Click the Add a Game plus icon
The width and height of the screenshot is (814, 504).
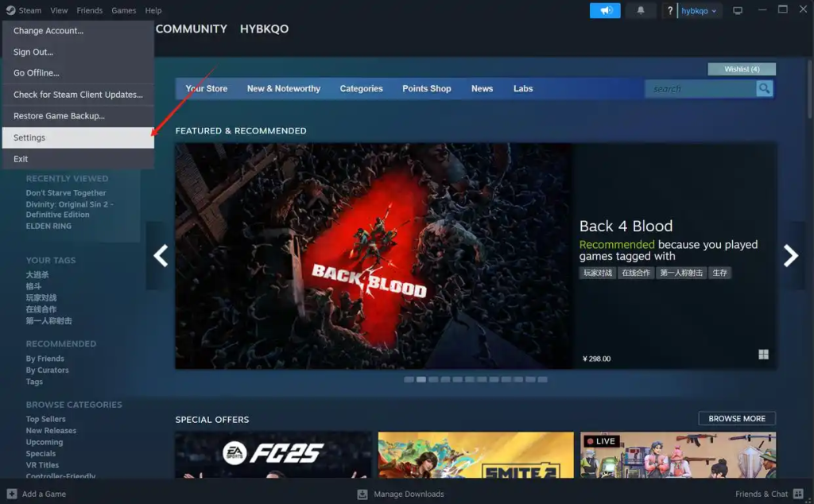(12, 494)
